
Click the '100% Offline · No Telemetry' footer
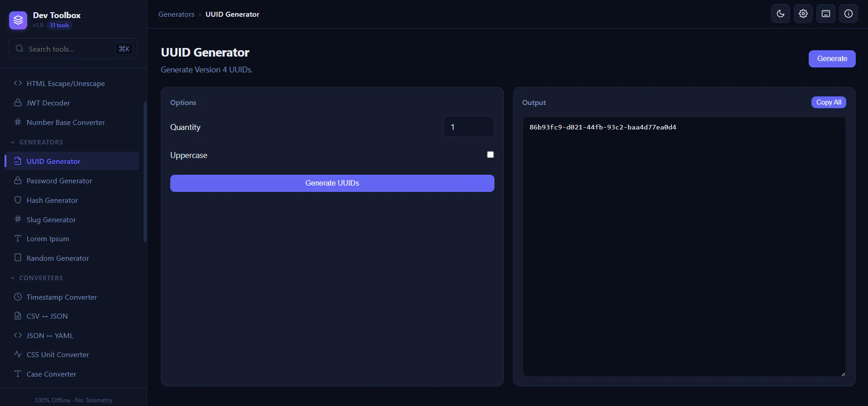[73, 400]
